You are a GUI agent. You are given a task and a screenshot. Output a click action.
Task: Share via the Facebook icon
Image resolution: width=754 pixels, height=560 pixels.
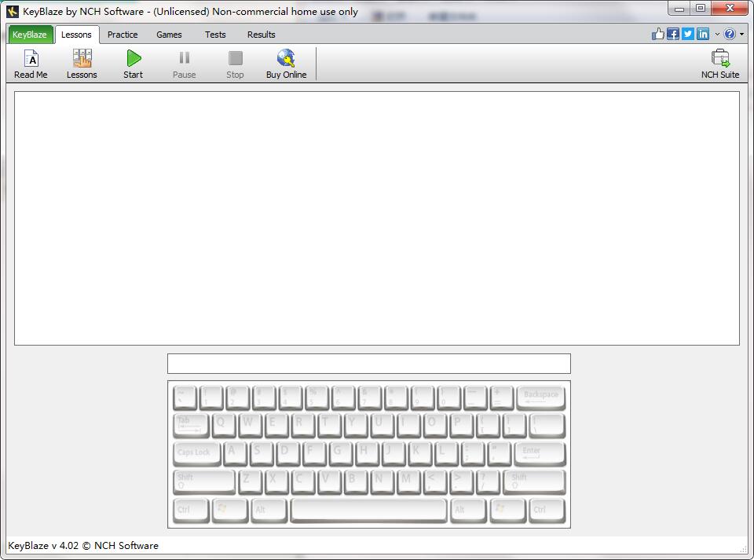click(673, 34)
